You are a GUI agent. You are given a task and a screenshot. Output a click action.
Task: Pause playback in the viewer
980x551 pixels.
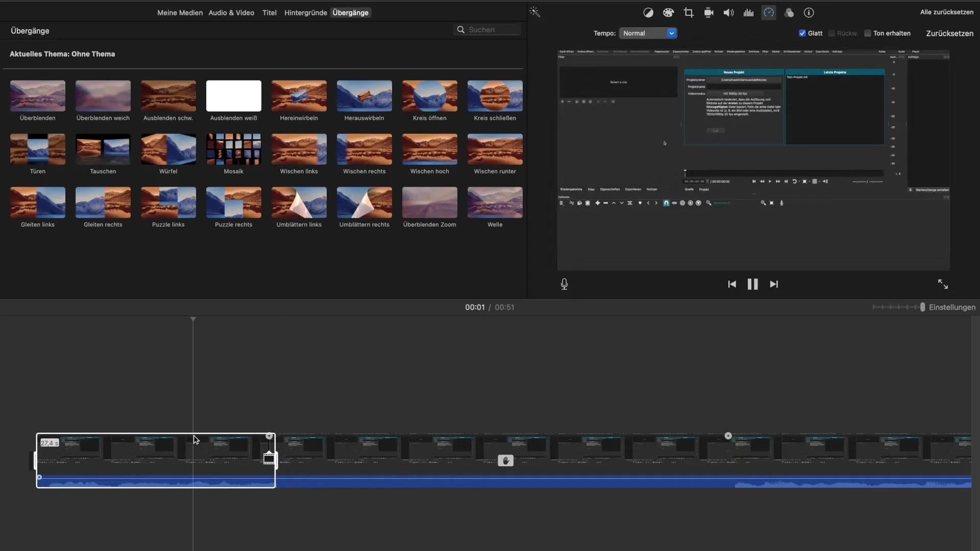(753, 284)
